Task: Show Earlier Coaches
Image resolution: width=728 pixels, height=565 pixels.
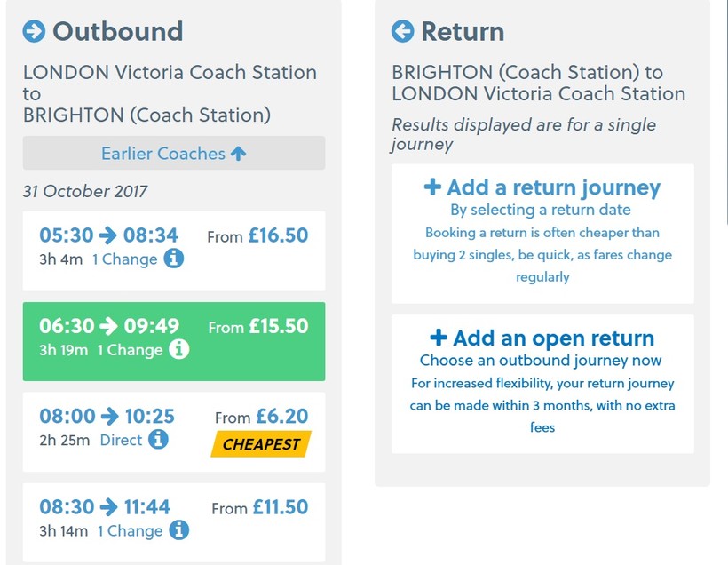Action: pos(174,154)
